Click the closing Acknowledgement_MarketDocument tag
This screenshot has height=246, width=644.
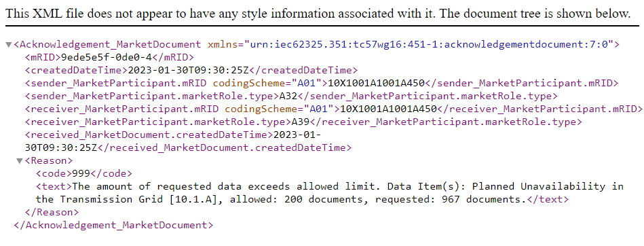click(114, 225)
